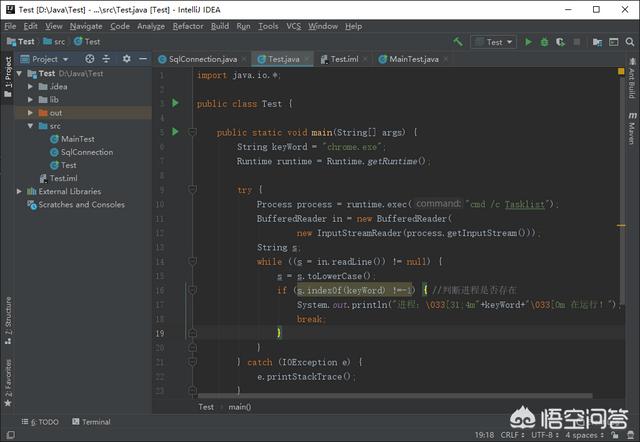Click the Build Project hammer icon

point(458,42)
